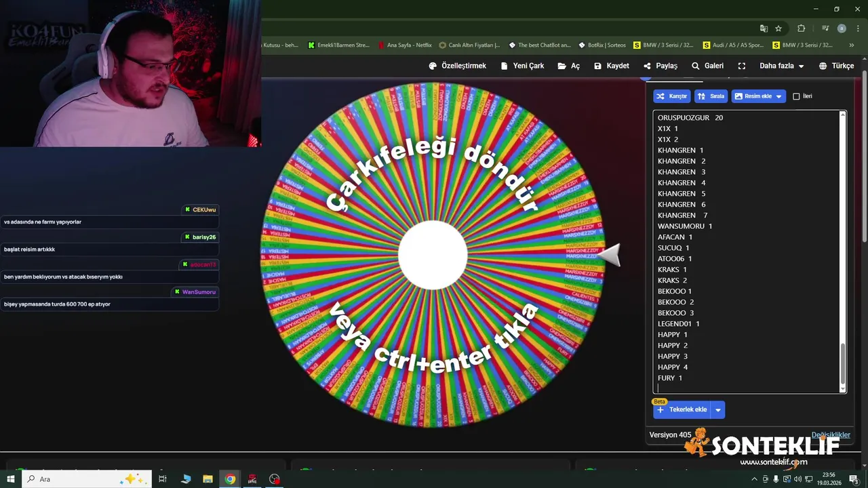868x488 pixels.
Task: Open the Ana Sayfa - Netflix bookmark
Action: (405, 45)
